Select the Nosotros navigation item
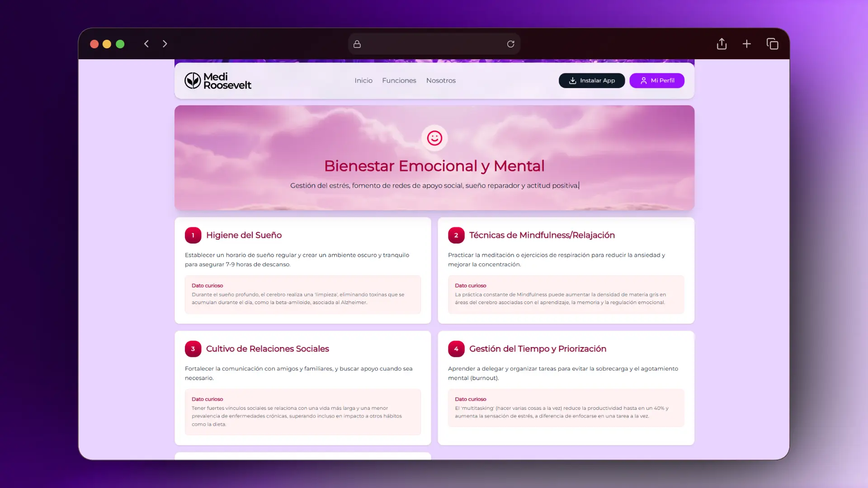 (441, 80)
